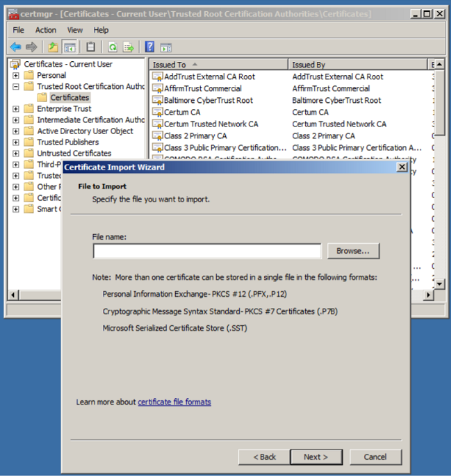Click the Personal folder icon in tree

29,75
